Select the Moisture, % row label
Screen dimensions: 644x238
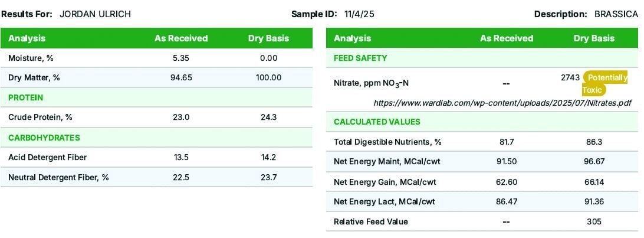click(31, 58)
